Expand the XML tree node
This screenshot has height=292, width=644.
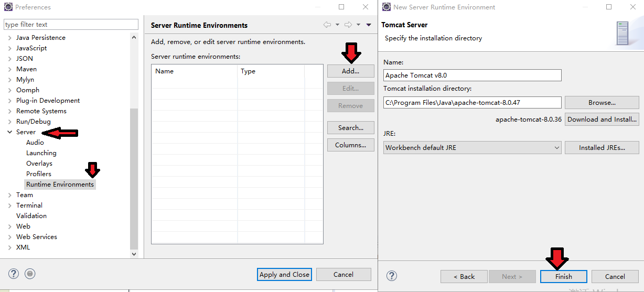(x=9, y=247)
